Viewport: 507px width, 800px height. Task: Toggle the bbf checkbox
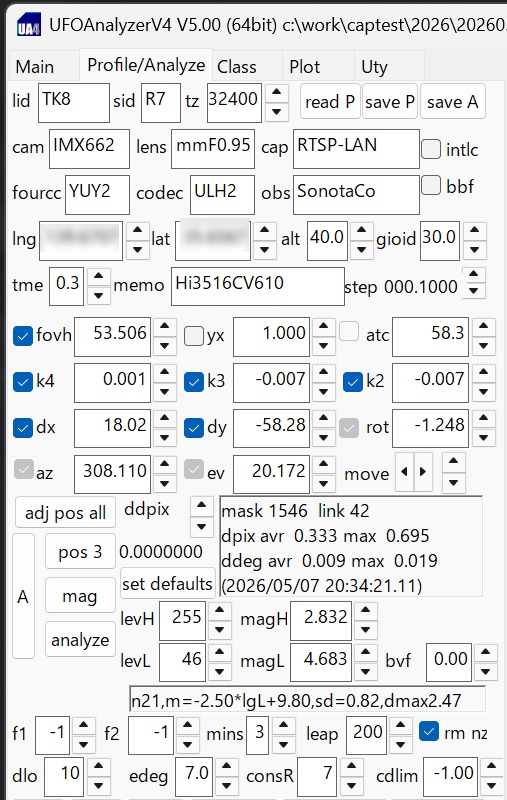431,186
